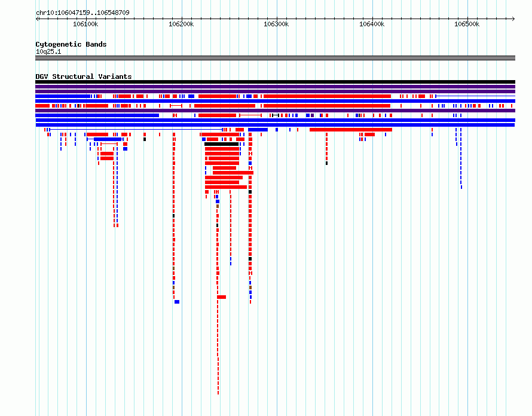Click the 106400k ruler label
Screen dimensions: 532x416
pyautogui.click(x=372, y=24)
